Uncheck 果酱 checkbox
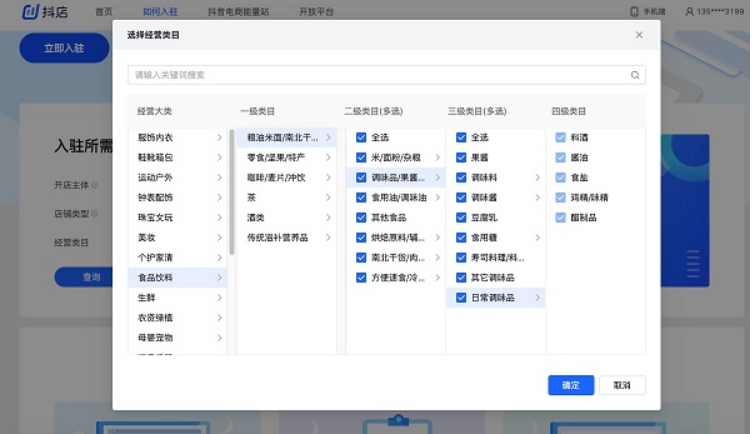The width and height of the screenshot is (752, 434). [461, 157]
